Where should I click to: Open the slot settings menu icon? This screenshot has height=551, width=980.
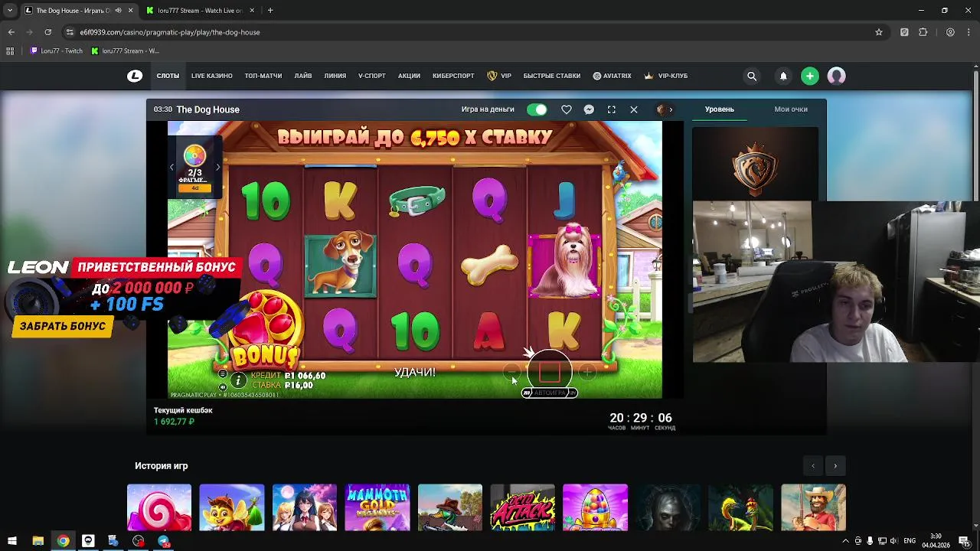[x=223, y=374]
